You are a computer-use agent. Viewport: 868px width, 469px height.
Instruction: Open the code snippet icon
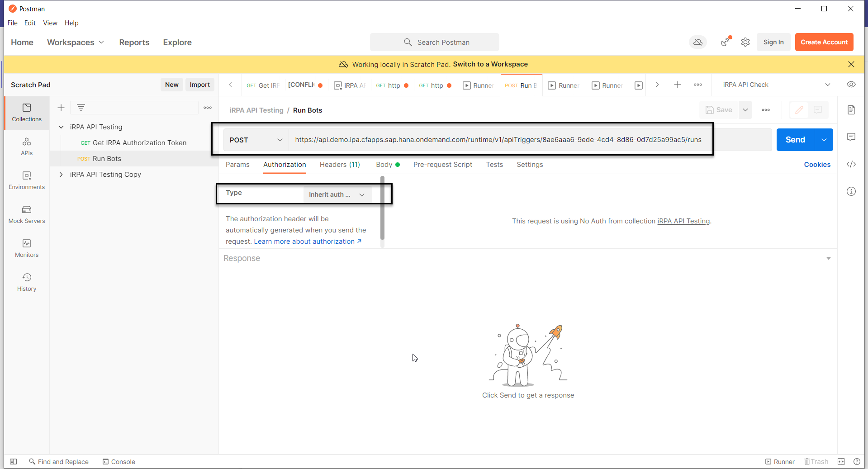coord(851,164)
